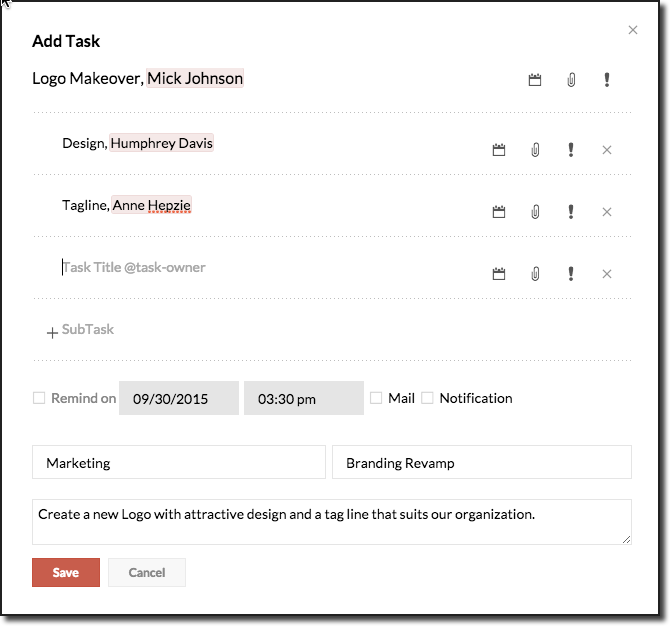Cancel adding the task
The width and height of the screenshot is (670, 626).
point(146,572)
